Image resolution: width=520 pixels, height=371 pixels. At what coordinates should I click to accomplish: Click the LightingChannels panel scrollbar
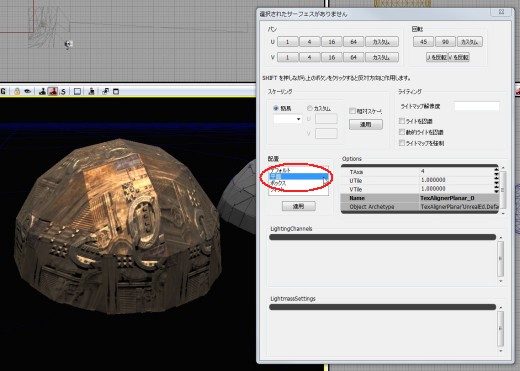coord(501,259)
